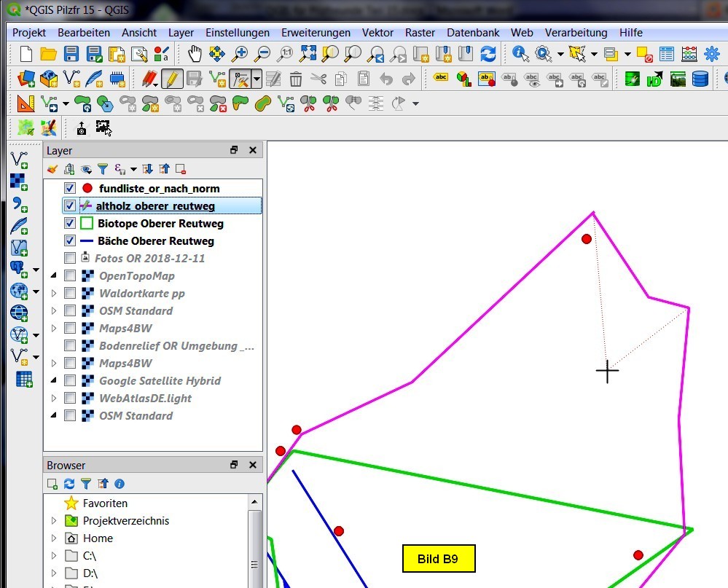This screenshot has height=588, width=728.
Task: Click Favoriten in the Browser panel
Action: (105, 503)
